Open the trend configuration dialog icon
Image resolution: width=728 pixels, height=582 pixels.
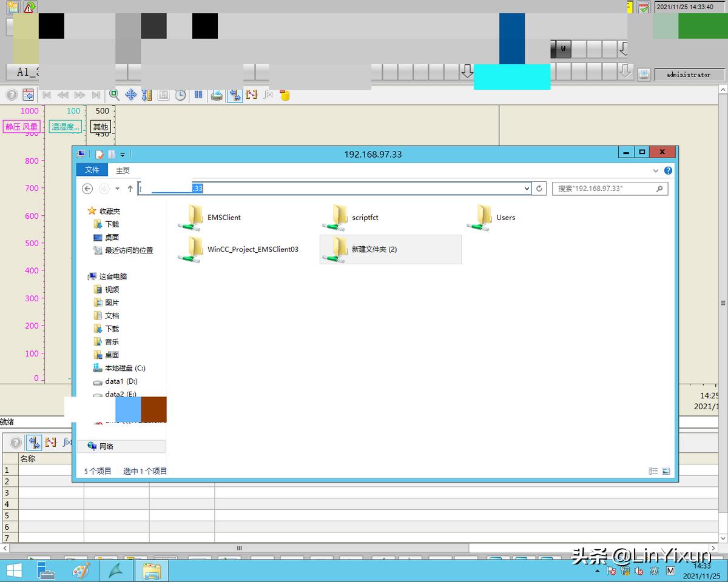click(x=28, y=95)
